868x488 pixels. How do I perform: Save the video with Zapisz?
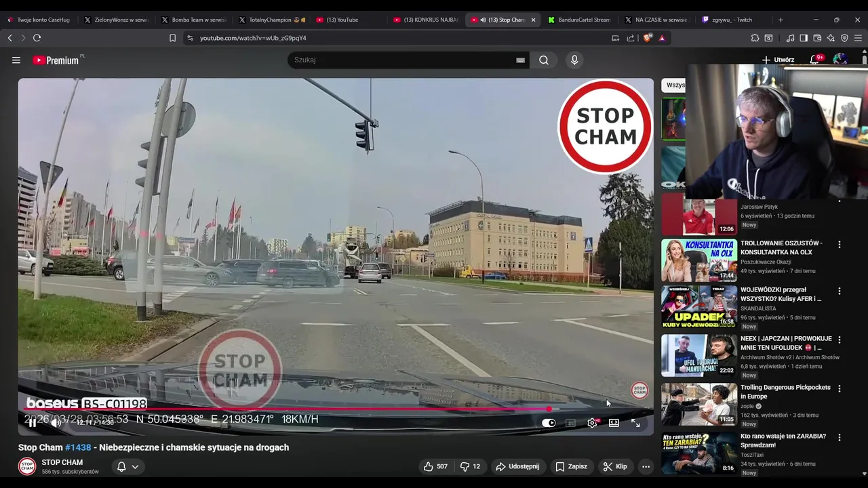tap(571, 466)
